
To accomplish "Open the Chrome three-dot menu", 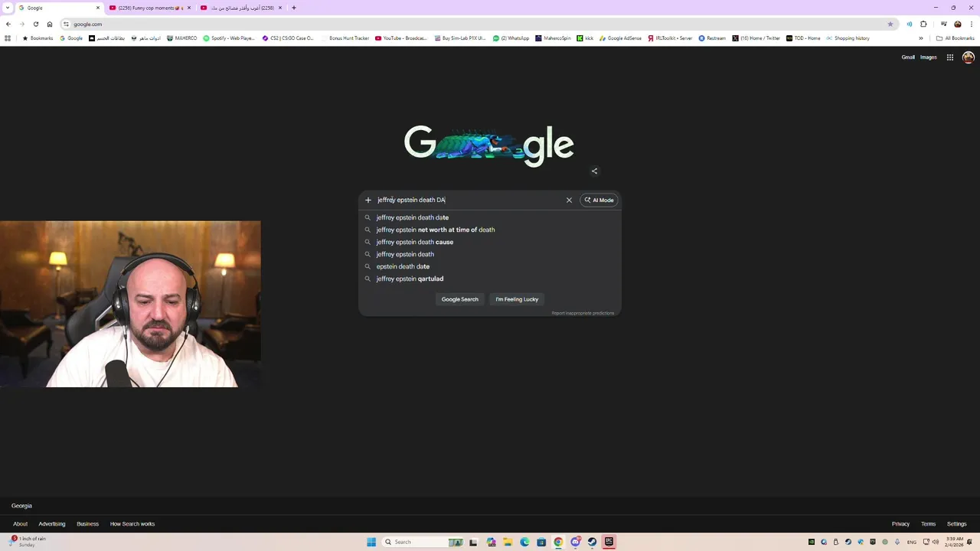I will pyautogui.click(x=972, y=24).
